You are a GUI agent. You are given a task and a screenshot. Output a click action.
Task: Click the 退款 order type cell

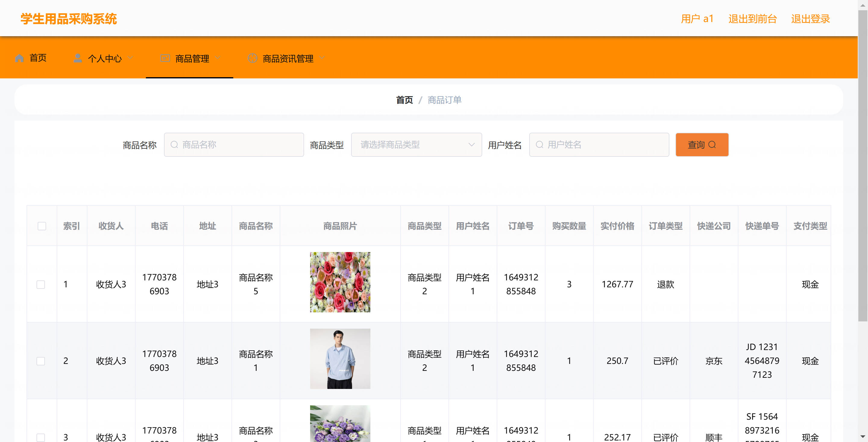point(665,284)
